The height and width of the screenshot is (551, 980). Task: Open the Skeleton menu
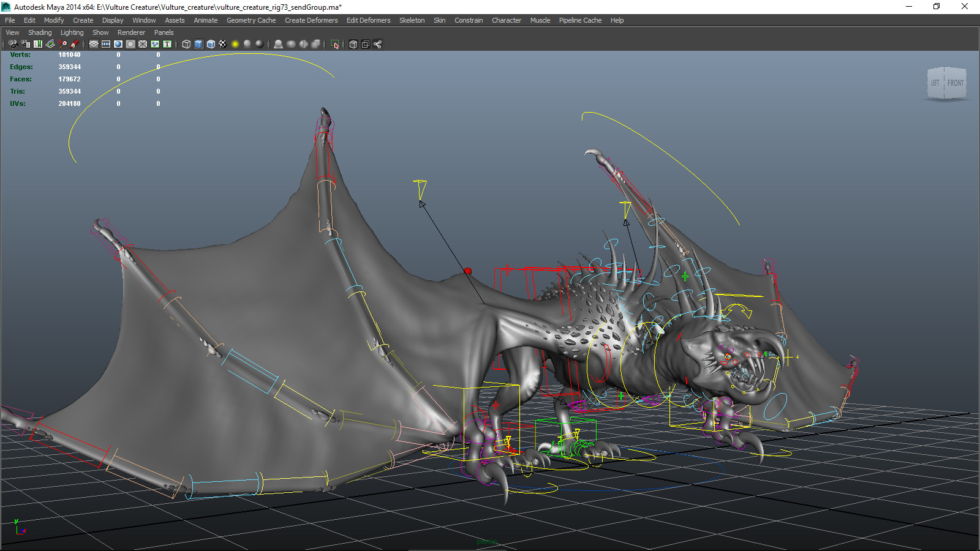point(412,20)
